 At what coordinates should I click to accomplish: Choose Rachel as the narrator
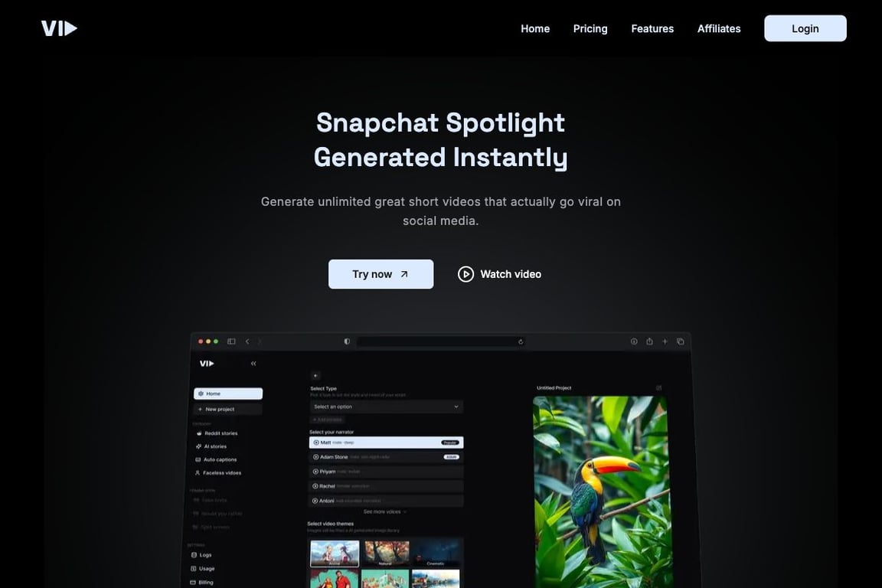tap(386, 485)
